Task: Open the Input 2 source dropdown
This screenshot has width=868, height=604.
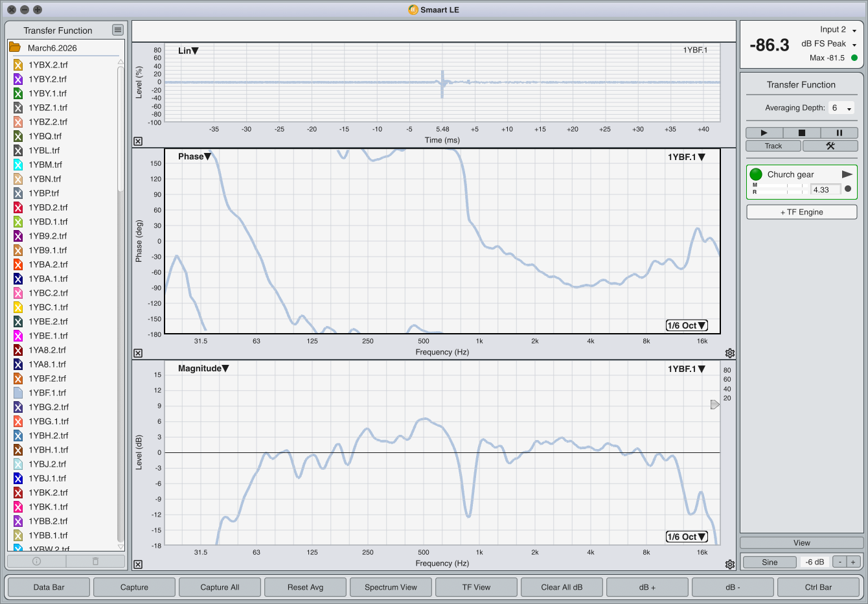Action: click(838, 30)
